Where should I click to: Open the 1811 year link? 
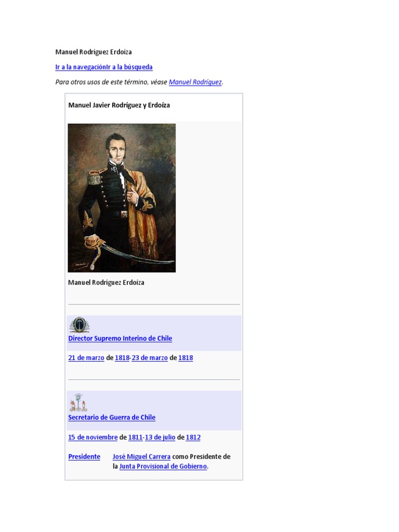(x=136, y=437)
